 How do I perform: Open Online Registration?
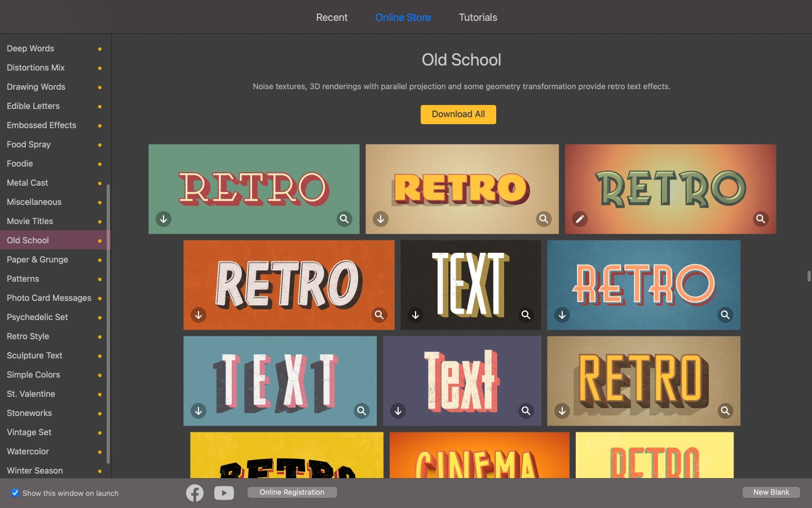click(292, 492)
